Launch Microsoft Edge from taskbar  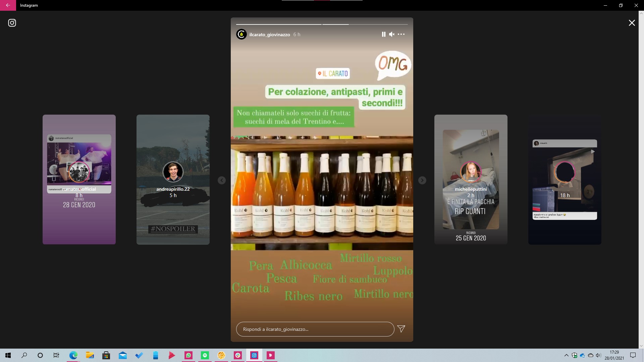(73, 355)
